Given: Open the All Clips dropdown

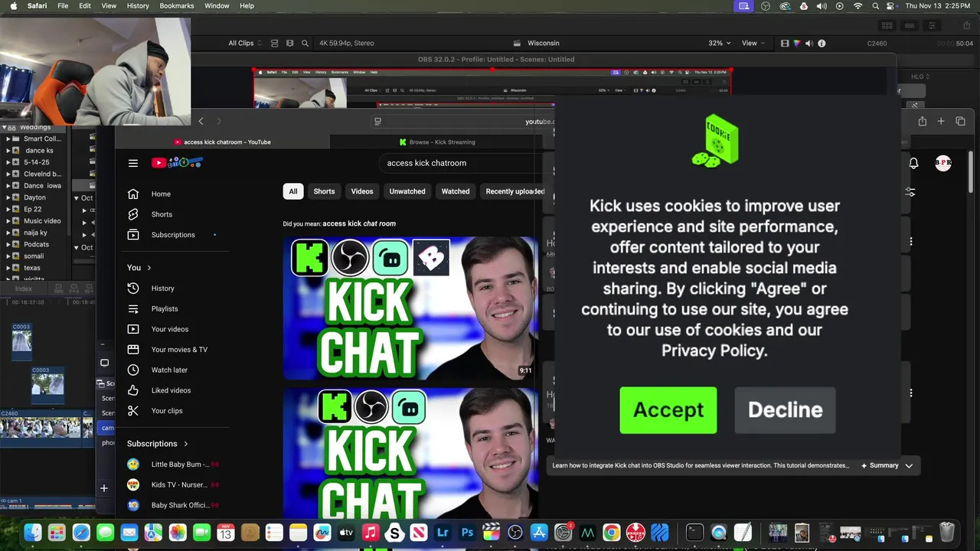Looking at the screenshot, I should [245, 44].
